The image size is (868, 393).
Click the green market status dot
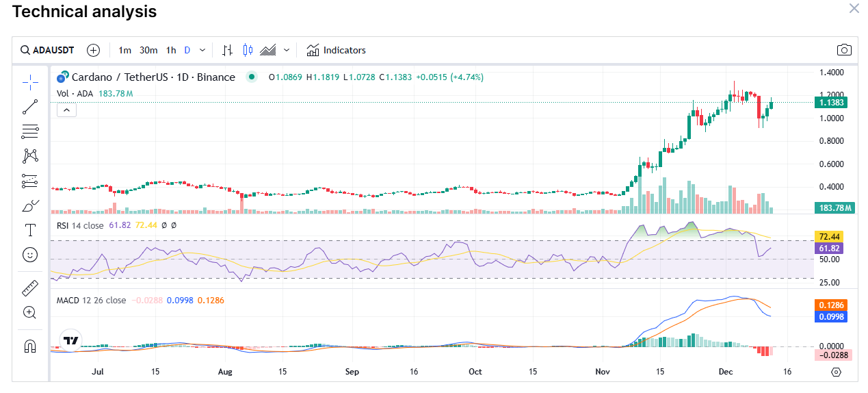[252, 77]
